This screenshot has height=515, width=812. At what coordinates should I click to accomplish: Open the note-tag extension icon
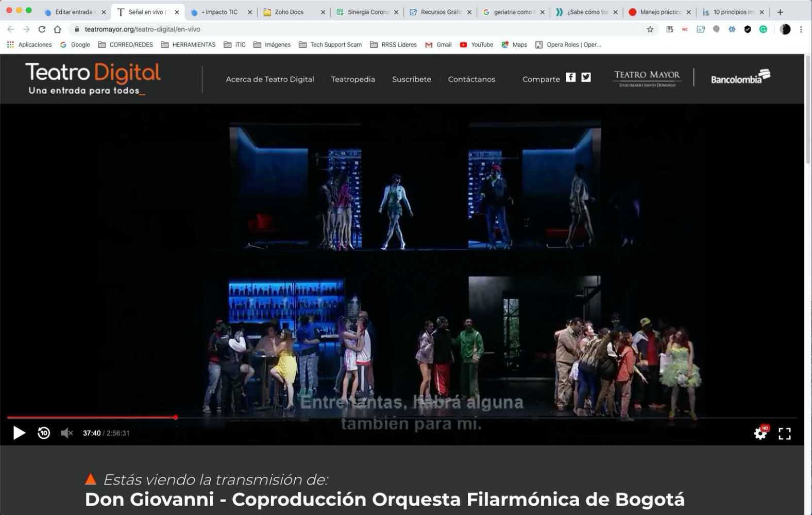[x=701, y=29]
